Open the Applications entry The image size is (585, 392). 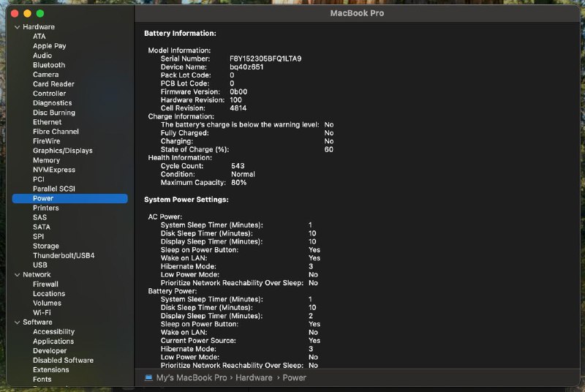click(x=53, y=342)
